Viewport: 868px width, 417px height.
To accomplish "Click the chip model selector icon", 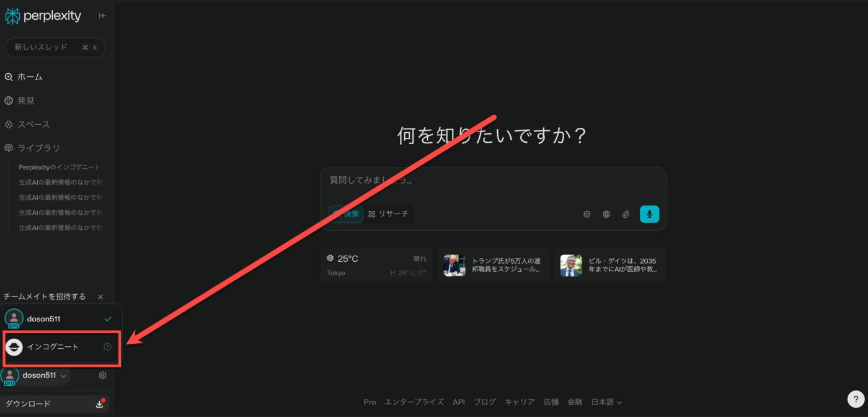I will click(x=587, y=214).
